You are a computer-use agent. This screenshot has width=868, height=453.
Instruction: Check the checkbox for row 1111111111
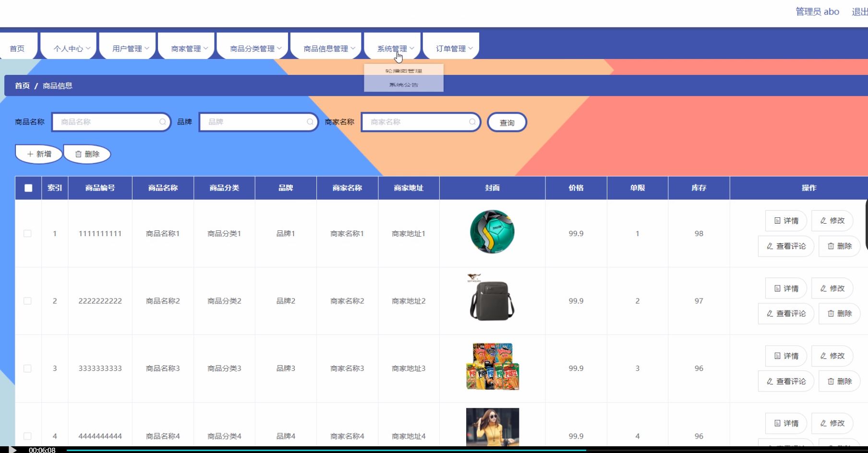(27, 234)
